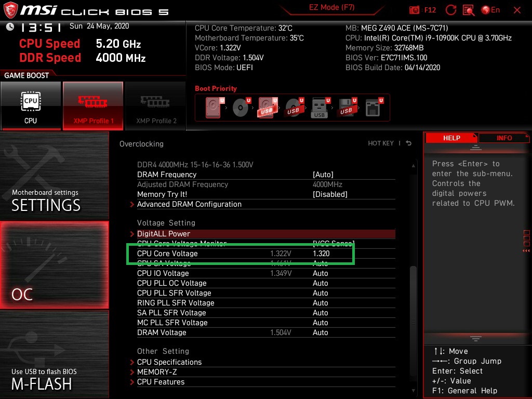Edit DRAM Voltage Auto value

[x=320, y=332]
